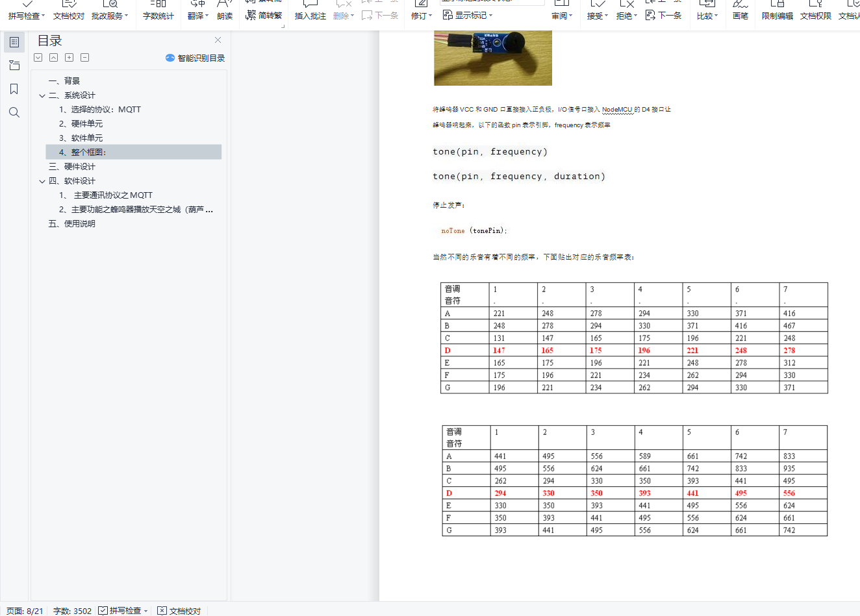The height and width of the screenshot is (616, 860).
Task: Open the 显示标记 show markup menu
Action: (x=468, y=15)
